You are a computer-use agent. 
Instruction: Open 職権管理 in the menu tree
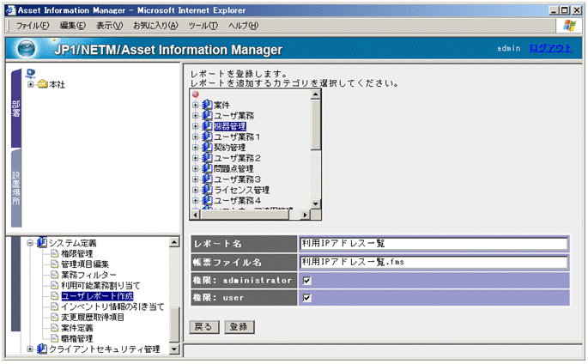click(77, 338)
